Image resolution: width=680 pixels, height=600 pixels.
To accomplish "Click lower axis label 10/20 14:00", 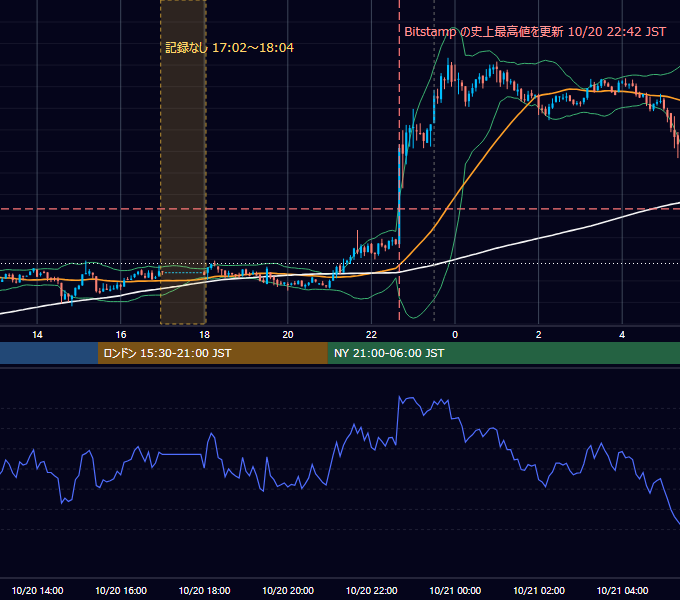I will point(37,590).
